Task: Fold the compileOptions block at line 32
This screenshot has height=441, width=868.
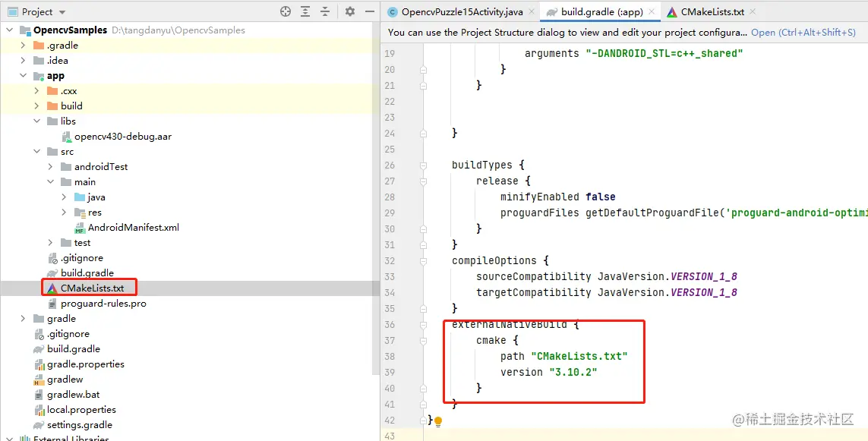Action: [424, 260]
